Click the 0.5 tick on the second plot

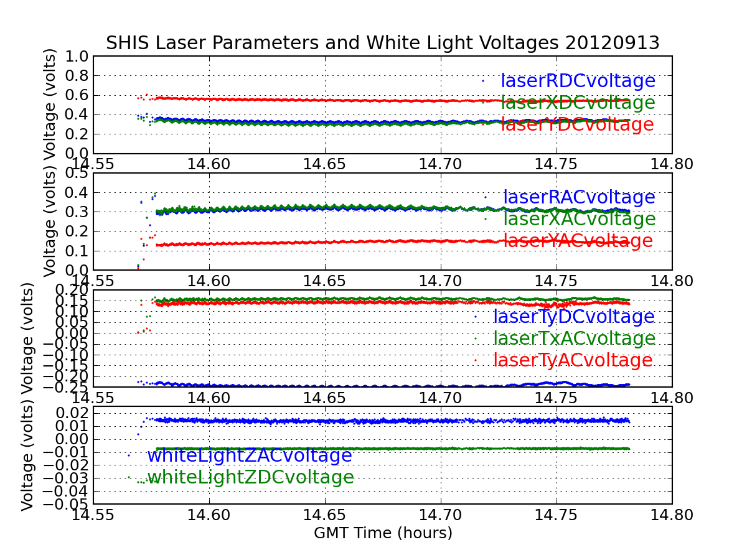click(x=75, y=174)
